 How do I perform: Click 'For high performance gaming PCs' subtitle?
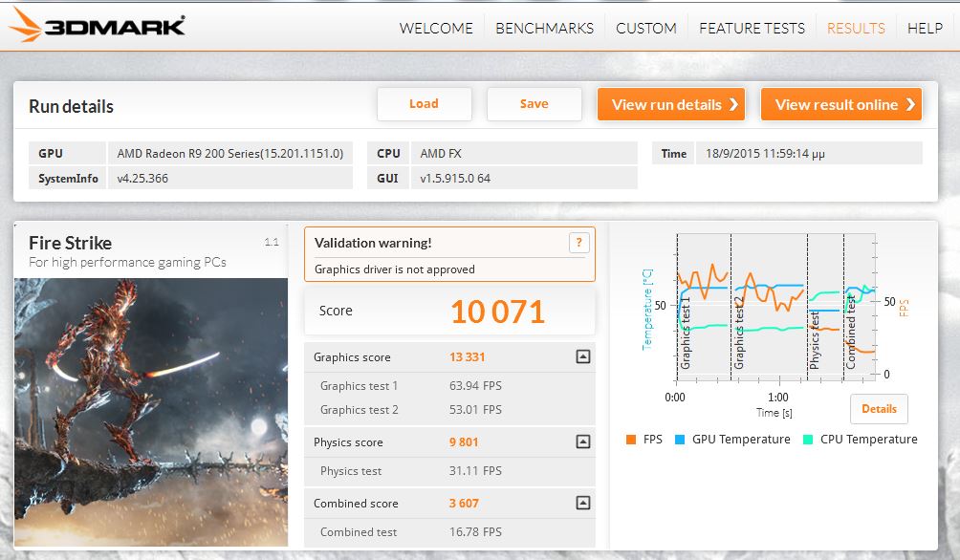coord(127,262)
